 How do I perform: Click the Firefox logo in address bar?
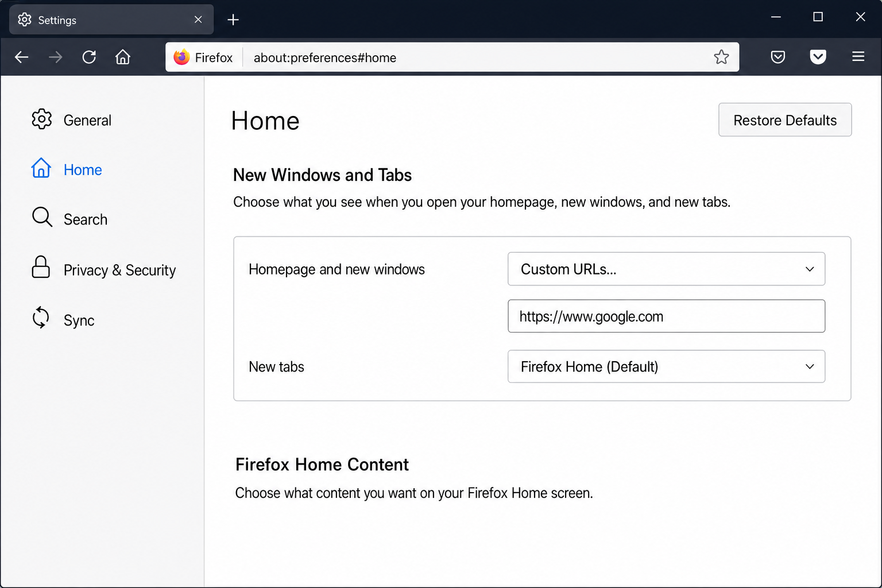coord(181,57)
